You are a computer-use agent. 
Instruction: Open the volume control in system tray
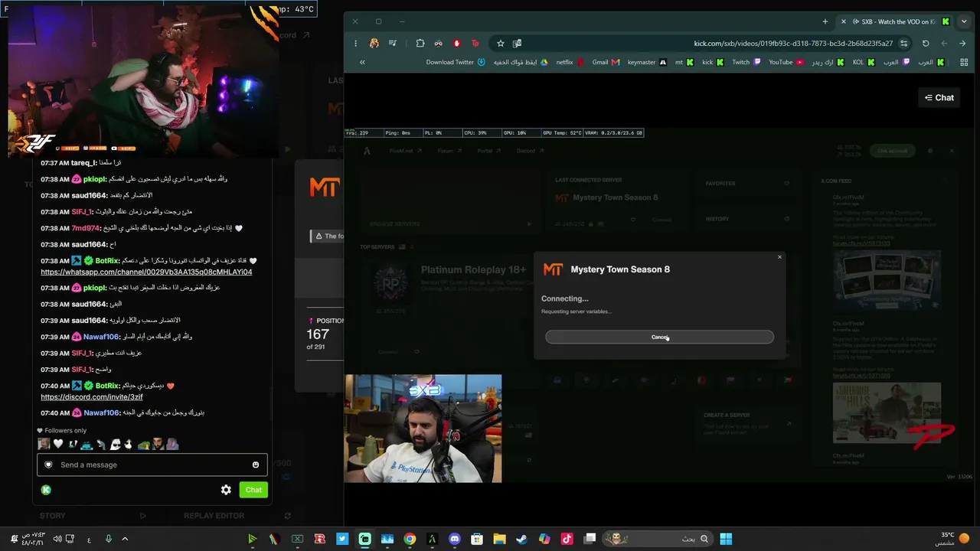[x=57, y=539]
